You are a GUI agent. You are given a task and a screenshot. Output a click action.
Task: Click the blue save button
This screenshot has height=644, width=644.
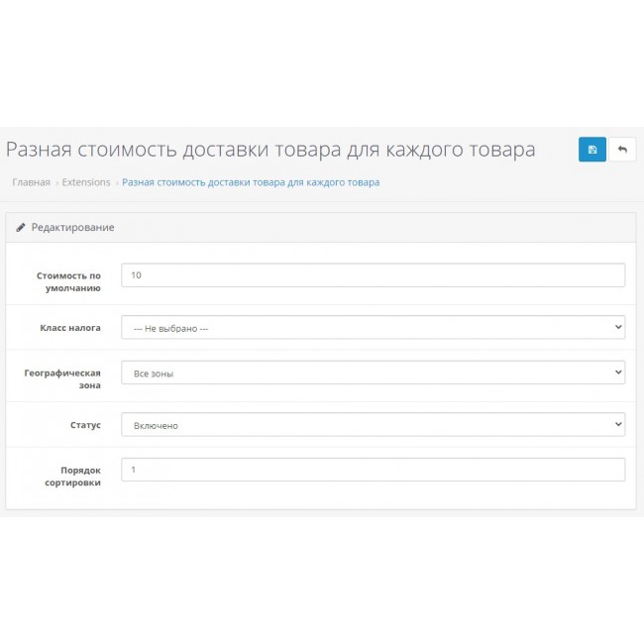[x=591, y=150]
